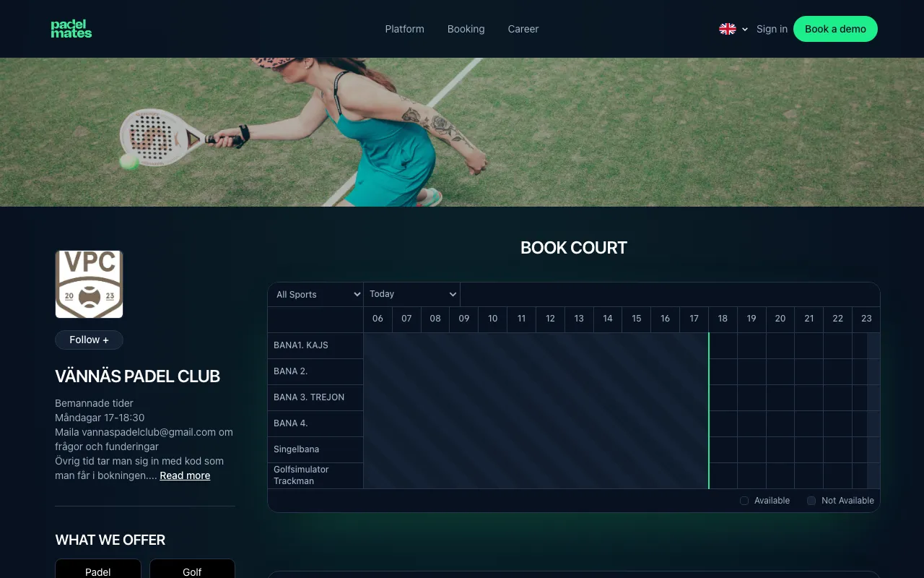Click the Padel Mates logo
The width and height of the screenshot is (924, 578).
point(71,29)
